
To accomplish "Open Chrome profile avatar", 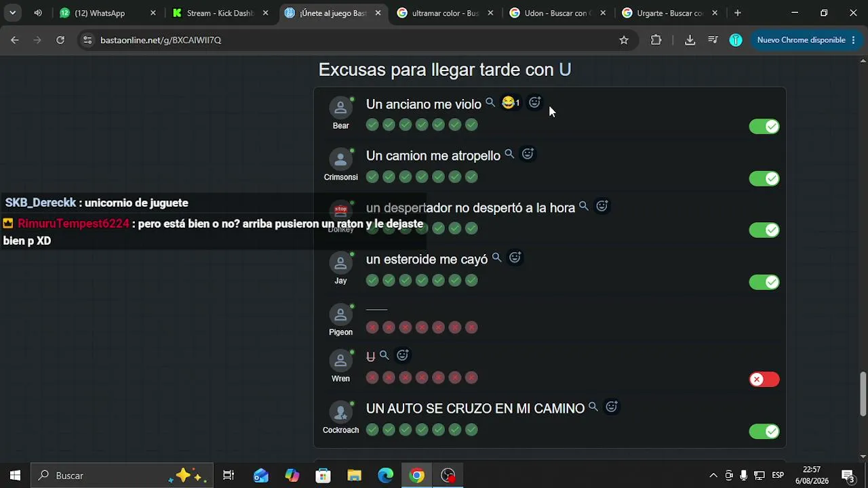I will (736, 40).
